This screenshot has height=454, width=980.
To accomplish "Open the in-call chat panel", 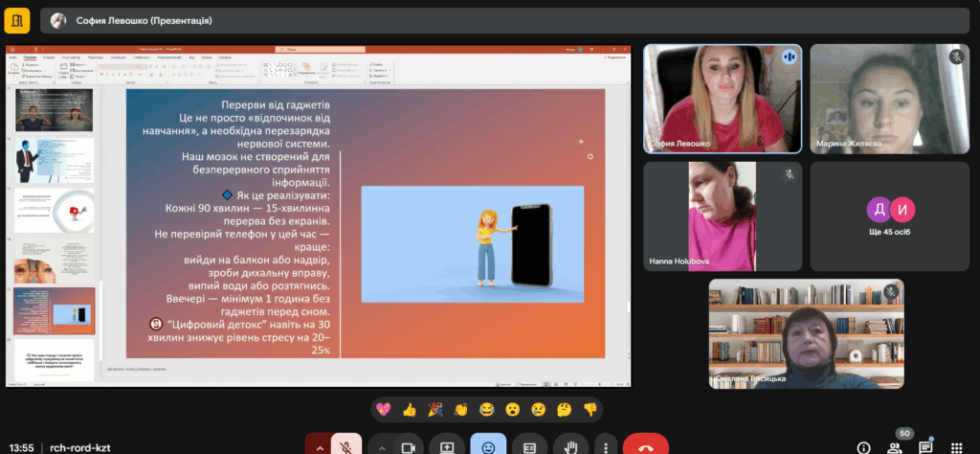I will (x=925, y=447).
